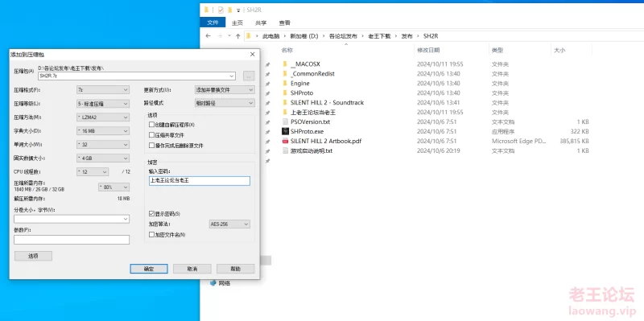Open the CPU 线程数 12 dropdown
Screen dimensions: 644x321
[x=93, y=171]
